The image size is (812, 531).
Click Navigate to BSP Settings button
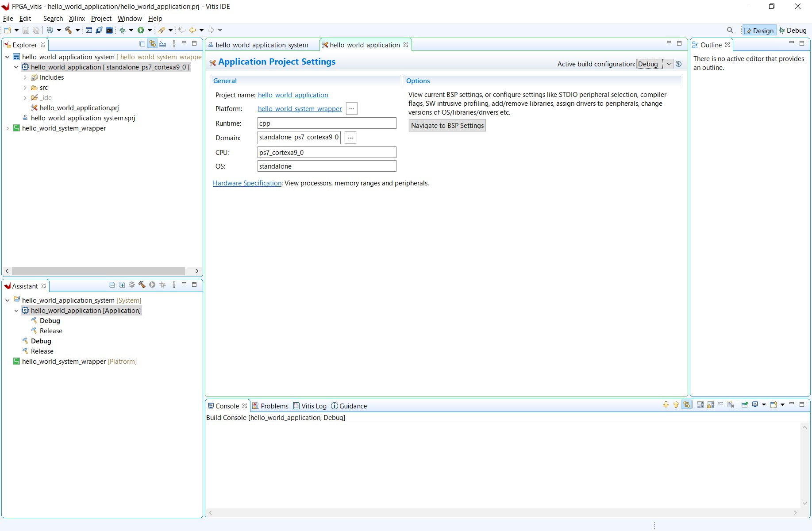[447, 126]
